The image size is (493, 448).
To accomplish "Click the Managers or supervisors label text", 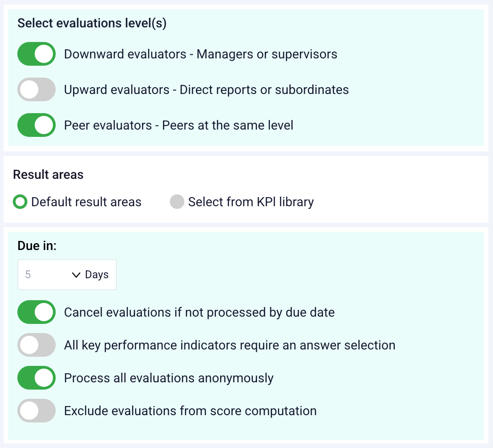I will pyautogui.click(x=267, y=54).
